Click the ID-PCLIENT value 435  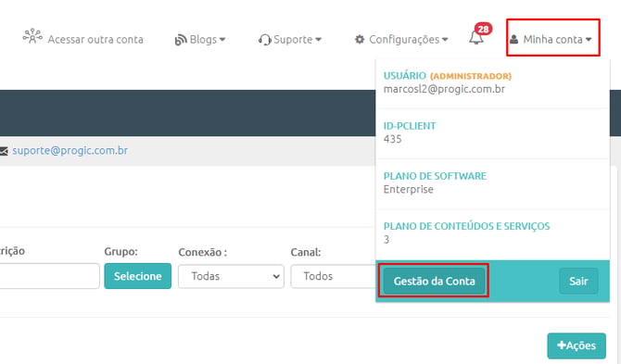pyautogui.click(x=392, y=139)
